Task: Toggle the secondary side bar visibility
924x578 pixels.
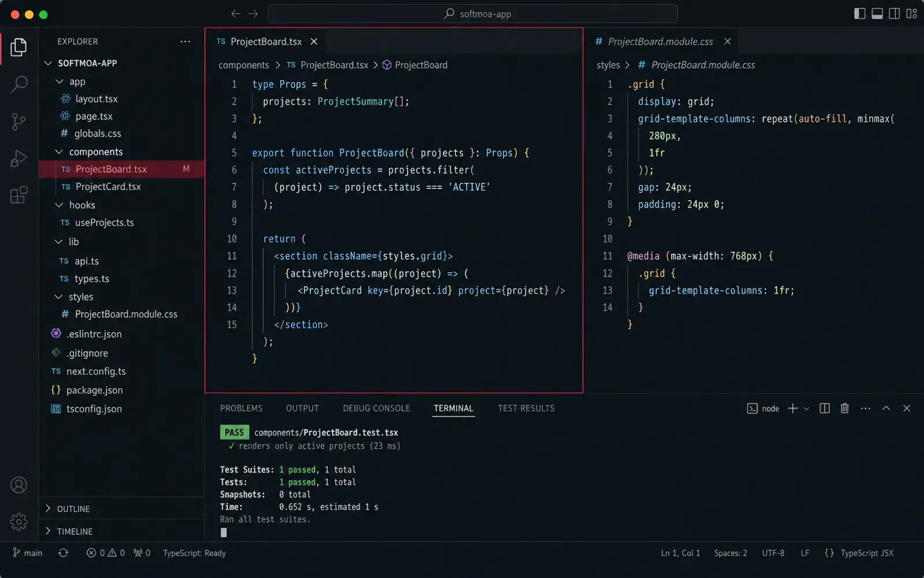Action: (x=895, y=14)
